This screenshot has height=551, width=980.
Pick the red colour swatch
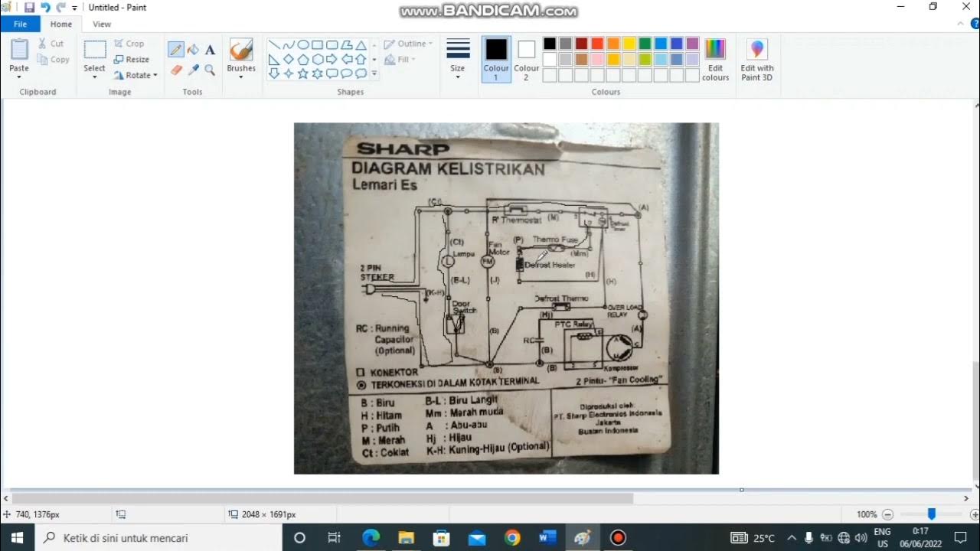(x=596, y=44)
